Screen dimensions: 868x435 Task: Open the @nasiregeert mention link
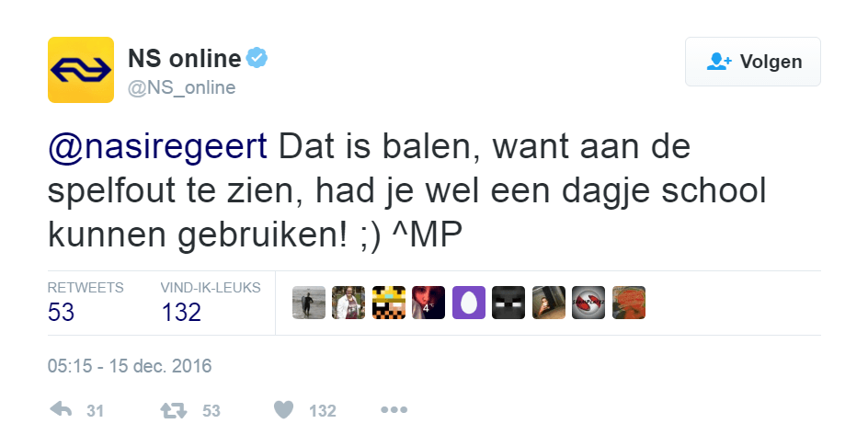157,147
